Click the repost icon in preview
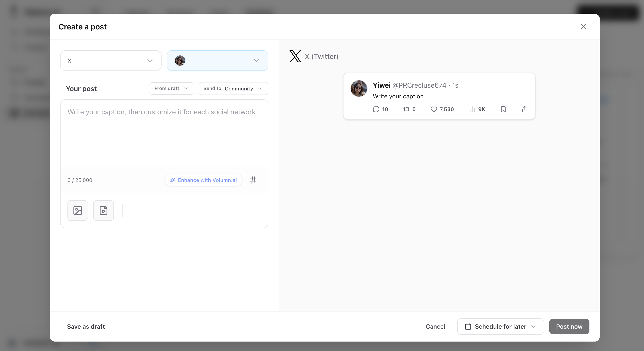 pyautogui.click(x=406, y=109)
